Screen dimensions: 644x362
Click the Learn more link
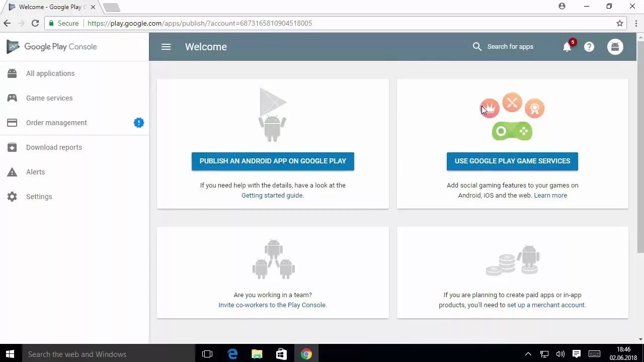(x=550, y=195)
